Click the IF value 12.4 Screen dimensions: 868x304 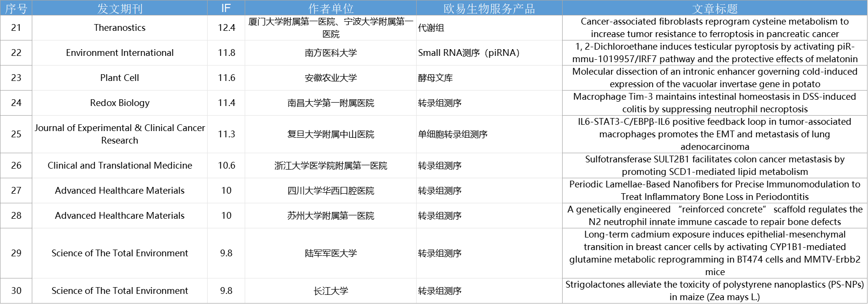point(226,27)
